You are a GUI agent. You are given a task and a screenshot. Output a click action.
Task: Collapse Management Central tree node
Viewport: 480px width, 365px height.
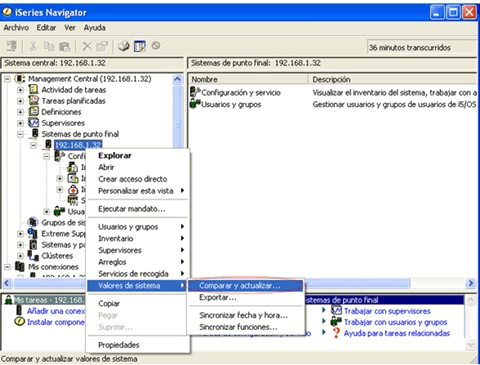[7, 79]
